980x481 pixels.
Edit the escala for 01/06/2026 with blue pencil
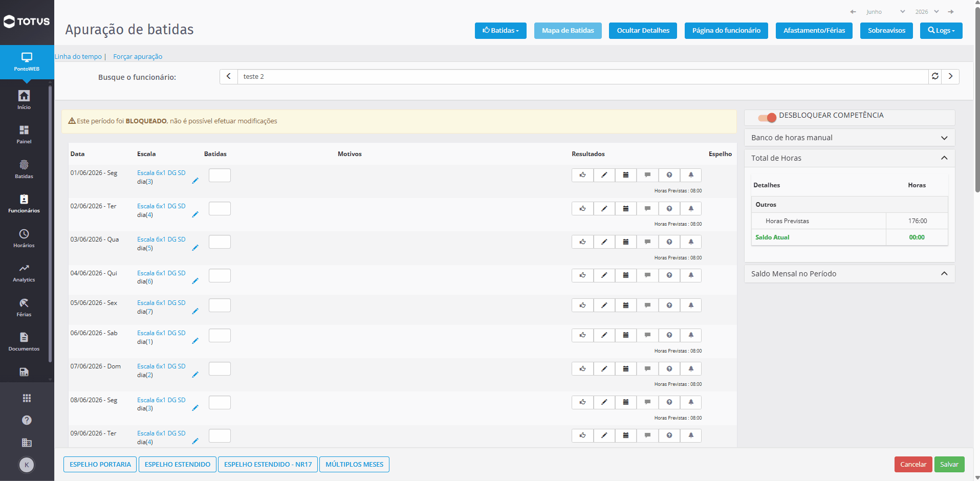(195, 181)
